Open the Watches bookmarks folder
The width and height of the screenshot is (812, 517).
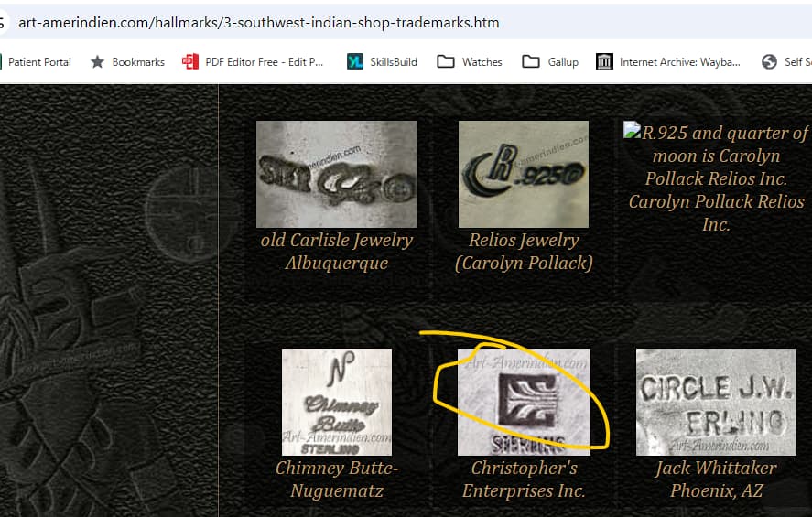445,62
